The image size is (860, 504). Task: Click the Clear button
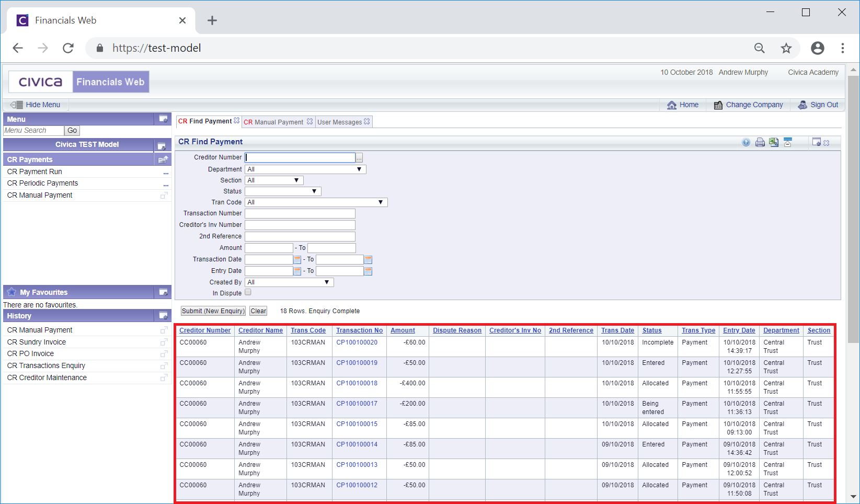click(258, 311)
